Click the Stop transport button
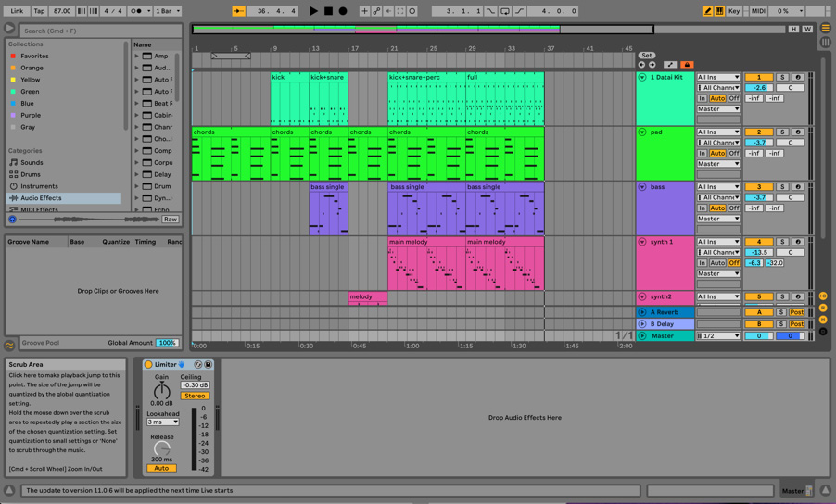The image size is (836, 504). [328, 11]
